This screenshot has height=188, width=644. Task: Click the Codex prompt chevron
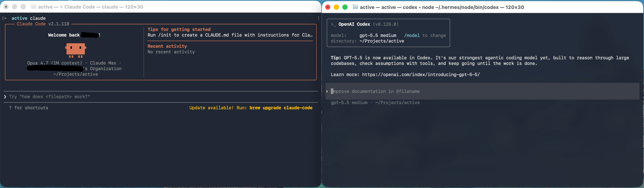point(327,91)
